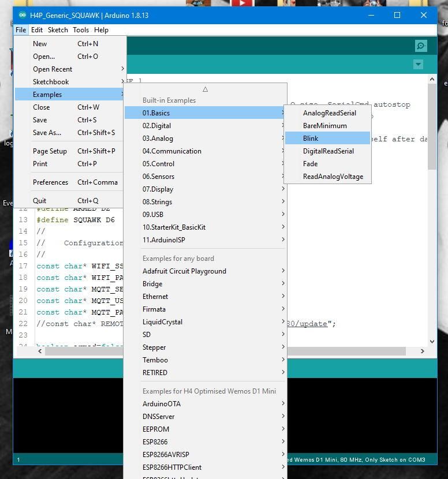This screenshot has height=479, width=448.
Task: Open Firmata examples submenu
Action: (205, 309)
